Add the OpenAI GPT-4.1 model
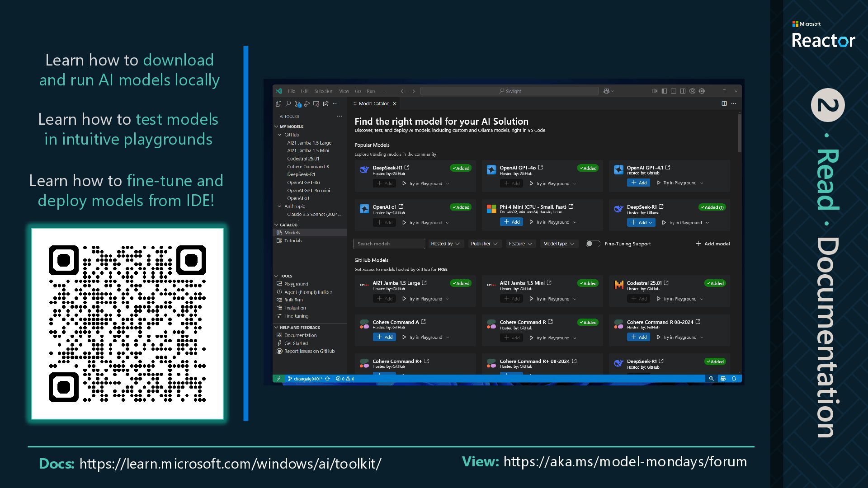The width and height of the screenshot is (868, 488). [x=639, y=183]
